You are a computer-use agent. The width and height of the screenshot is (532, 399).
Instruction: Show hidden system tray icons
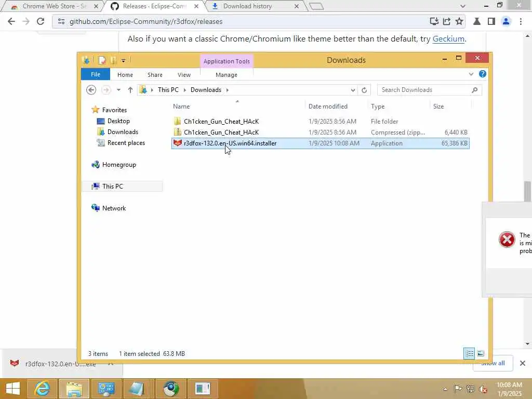[x=445, y=389]
